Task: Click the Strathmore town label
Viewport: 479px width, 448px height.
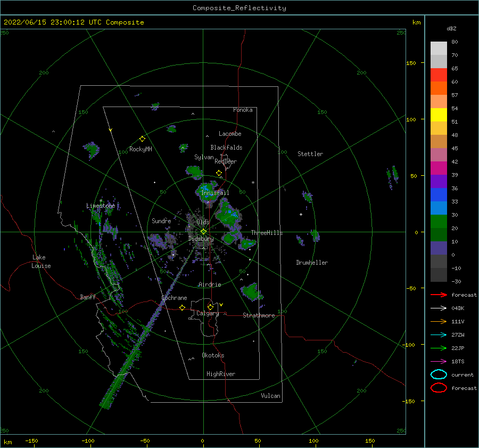Action: click(259, 315)
